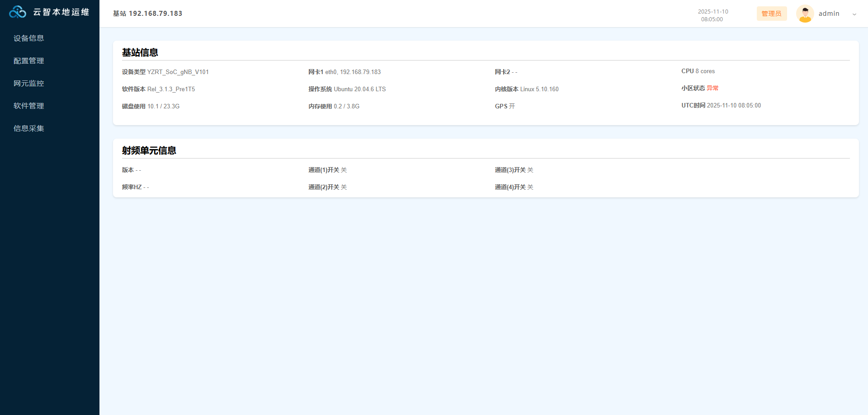Click the admin user avatar

click(805, 14)
